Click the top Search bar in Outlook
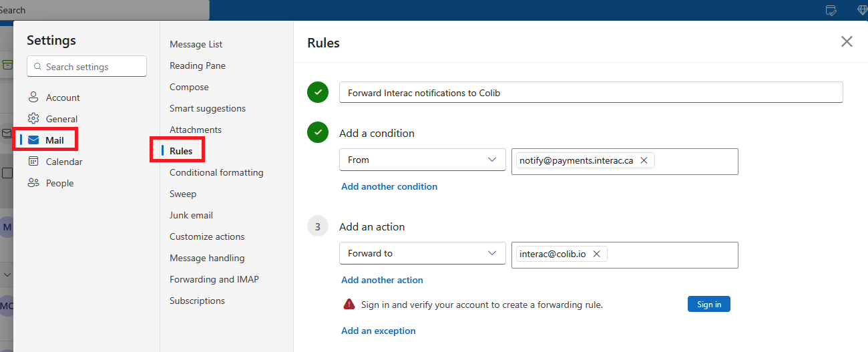 coord(103,10)
